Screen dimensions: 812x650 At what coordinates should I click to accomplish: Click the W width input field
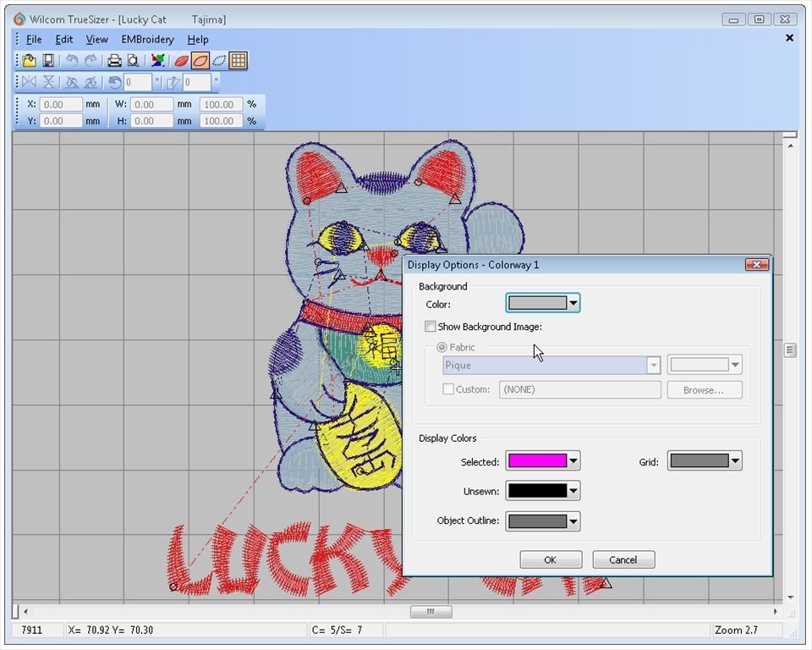151,104
